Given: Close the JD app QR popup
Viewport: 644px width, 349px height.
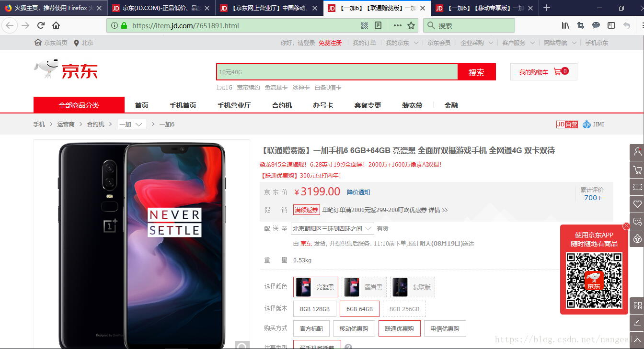Looking at the screenshot, I should (x=626, y=226).
